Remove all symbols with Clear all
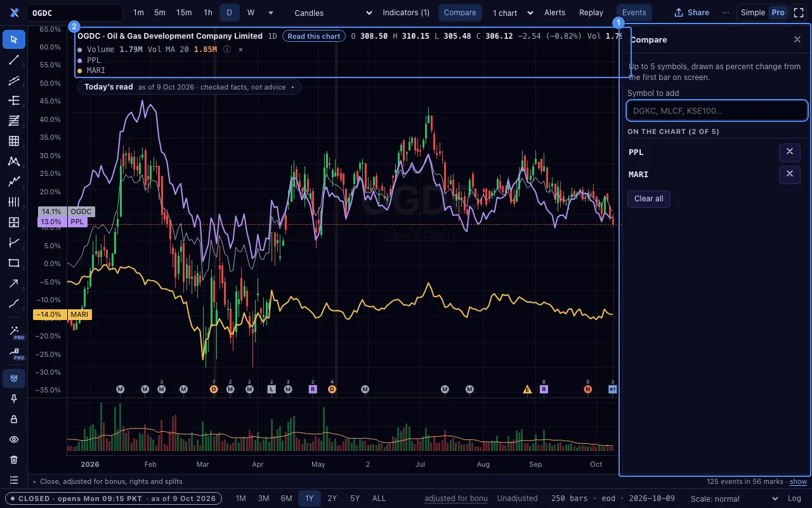Viewport: 812px width, 508px height. click(649, 199)
